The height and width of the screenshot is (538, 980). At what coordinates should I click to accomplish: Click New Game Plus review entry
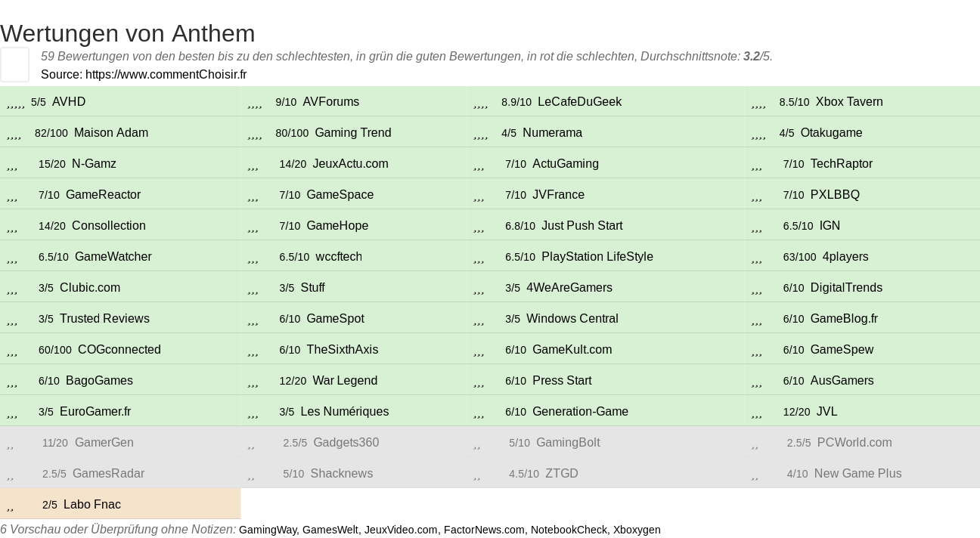(858, 474)
